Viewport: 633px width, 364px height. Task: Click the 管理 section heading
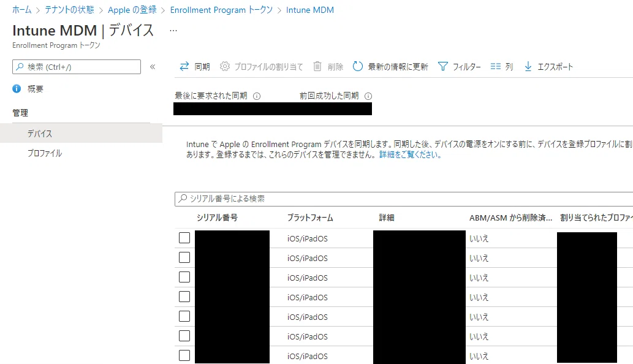click(20, 113)
